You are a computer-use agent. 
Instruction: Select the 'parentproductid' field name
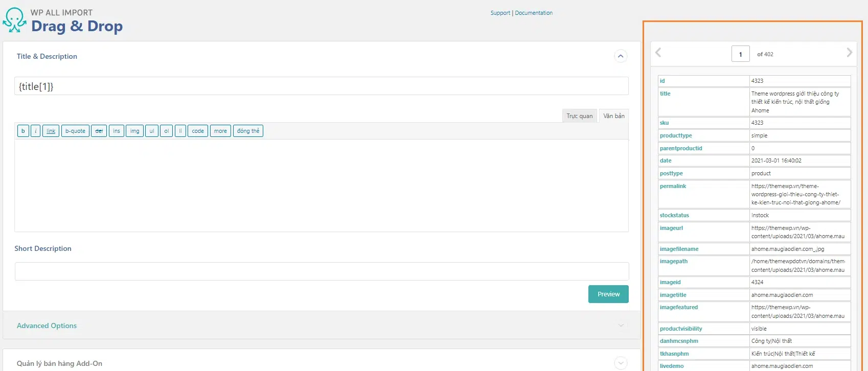click(681, 148)
